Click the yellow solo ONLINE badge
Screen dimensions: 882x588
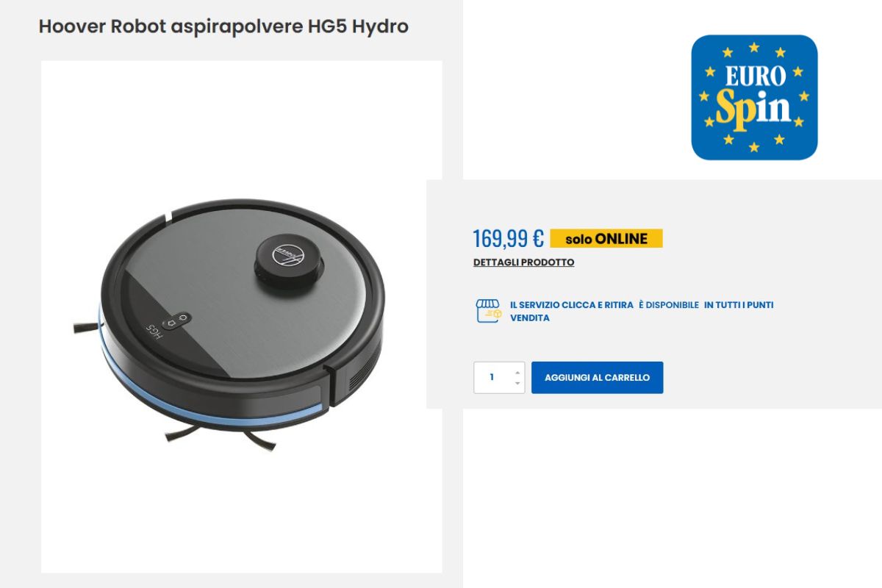tap(606, 238)
